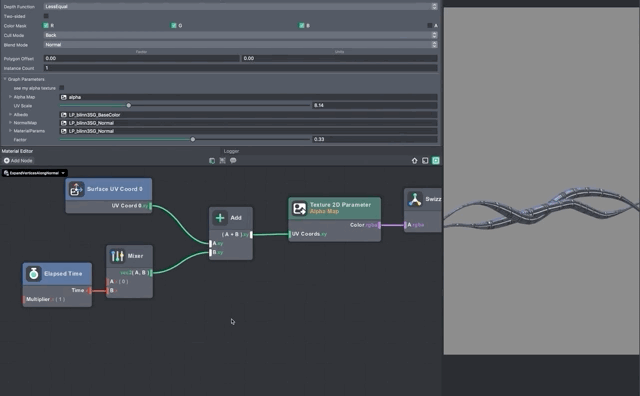
Task: Click the Alpha Map texture image icon
Action: tap(64, 97)
